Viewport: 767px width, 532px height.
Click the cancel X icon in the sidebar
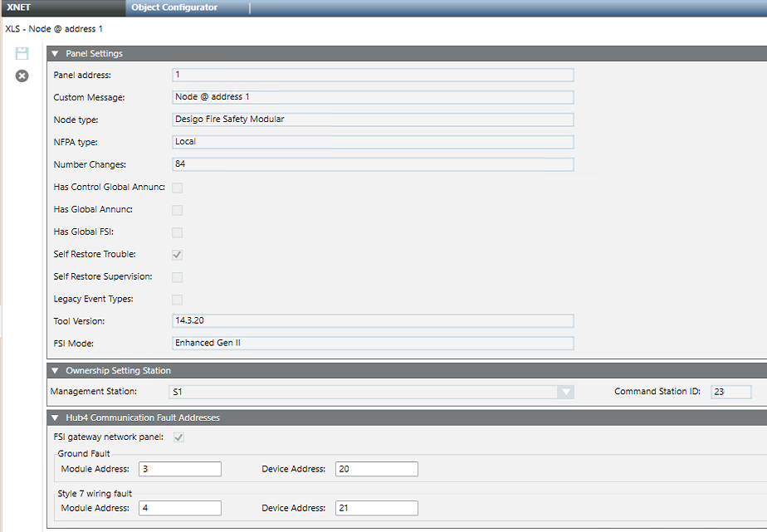point(22,75)
